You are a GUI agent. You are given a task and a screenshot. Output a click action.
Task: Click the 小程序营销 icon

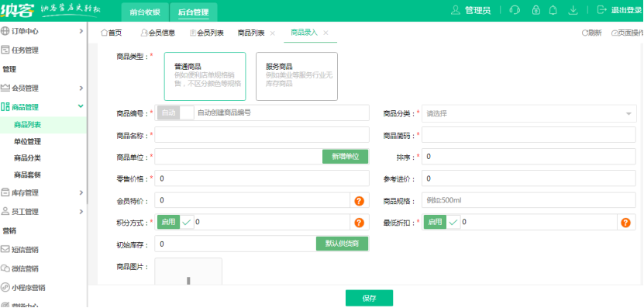[5, 287]
